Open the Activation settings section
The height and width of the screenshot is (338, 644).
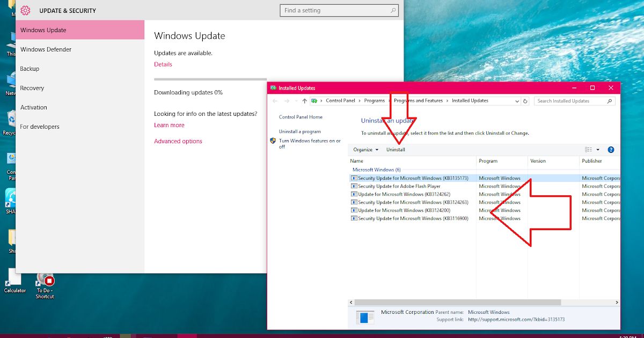tap(80, 107)
